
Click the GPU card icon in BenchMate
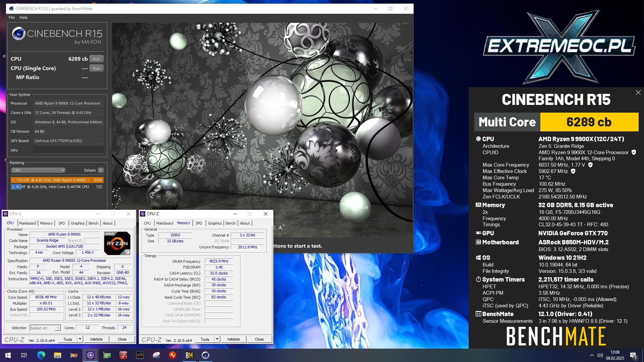click(x=478, y=233)
